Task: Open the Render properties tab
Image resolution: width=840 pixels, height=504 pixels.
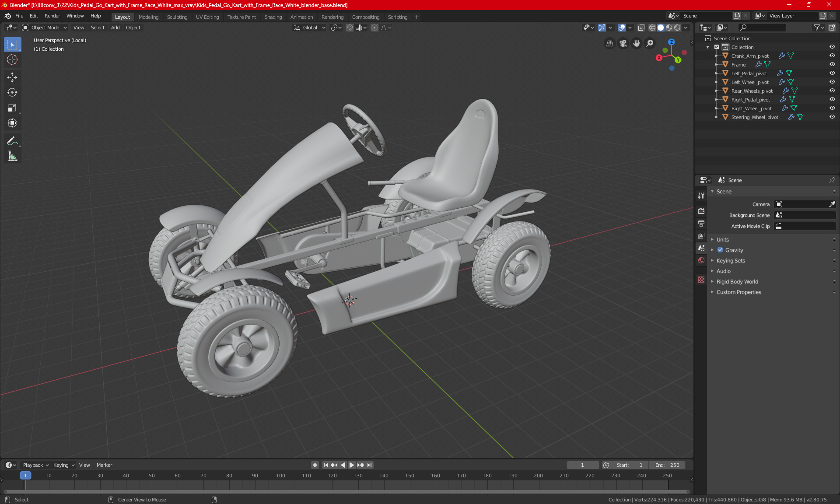Action: pos(701,211)
